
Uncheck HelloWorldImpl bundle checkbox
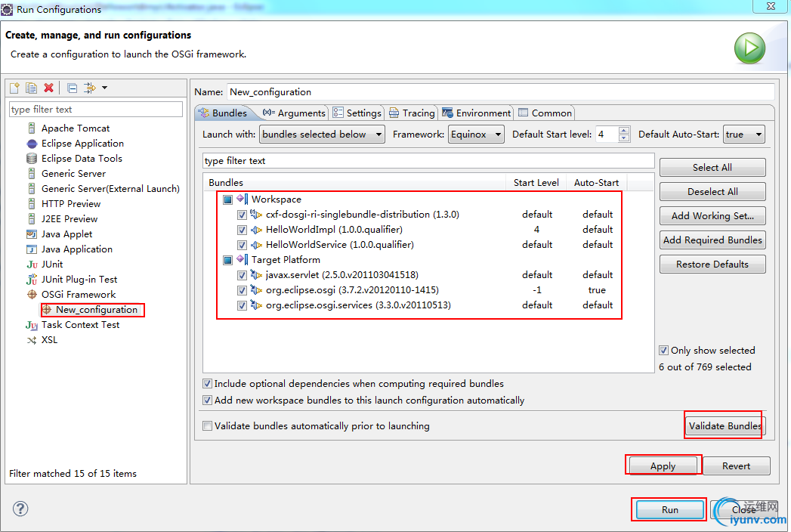point(243,230)
